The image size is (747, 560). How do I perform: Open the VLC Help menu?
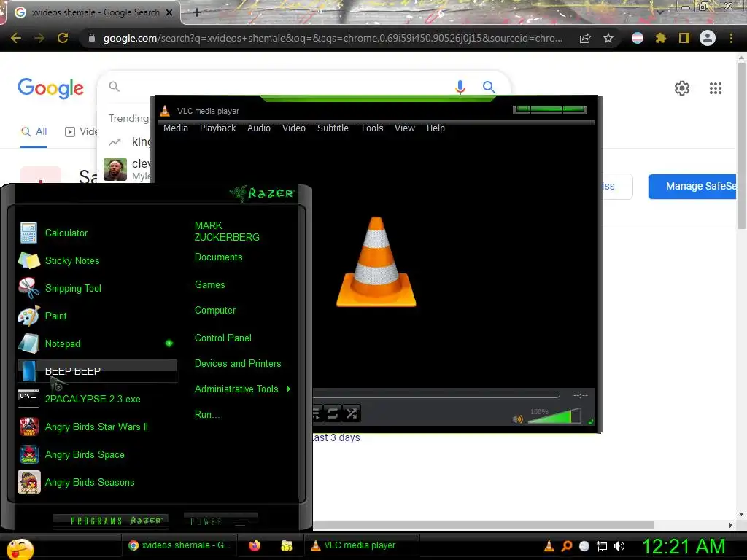tap(436, 128)
